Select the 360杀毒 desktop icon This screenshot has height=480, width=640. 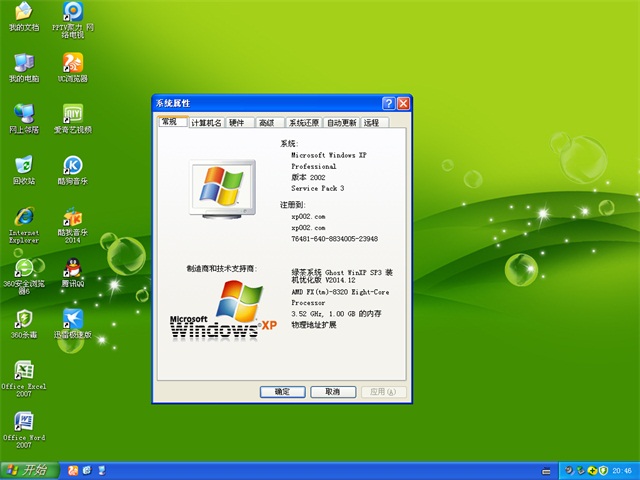[23, 319]
